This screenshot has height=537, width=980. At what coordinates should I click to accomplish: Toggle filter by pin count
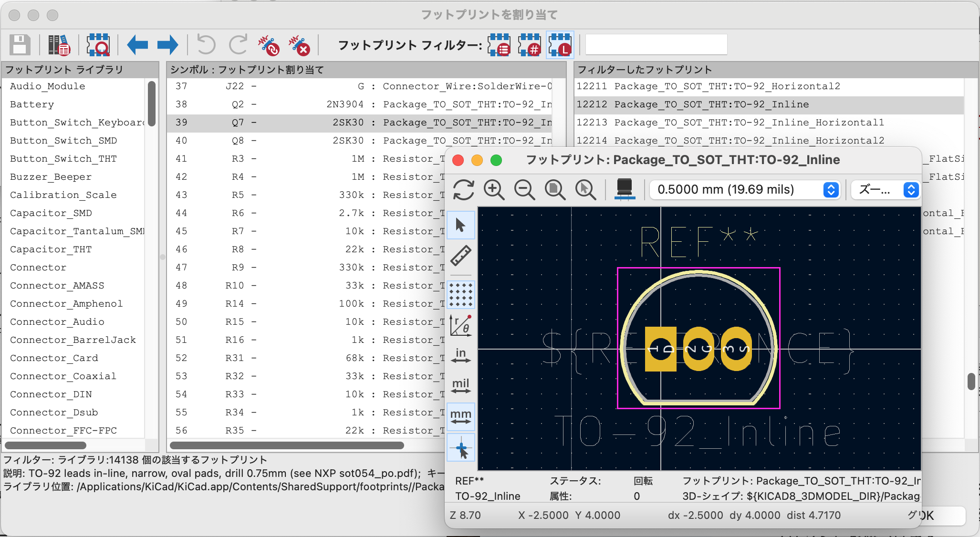click(530, 45)
